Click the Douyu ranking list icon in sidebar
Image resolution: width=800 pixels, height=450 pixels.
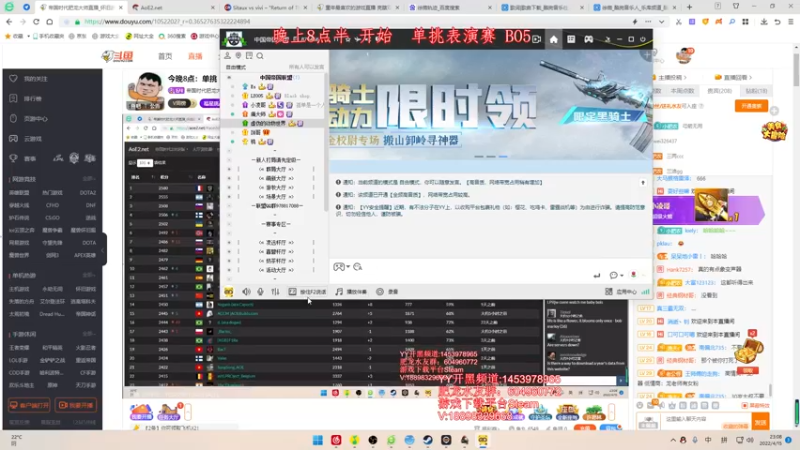pyautogui.click(x=13, y=98)
